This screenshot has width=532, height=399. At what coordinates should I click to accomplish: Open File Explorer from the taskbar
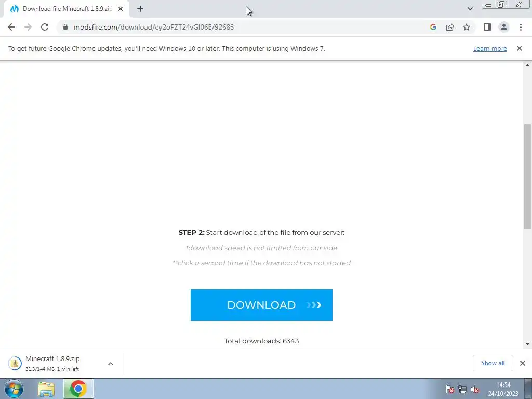point(46,389)
